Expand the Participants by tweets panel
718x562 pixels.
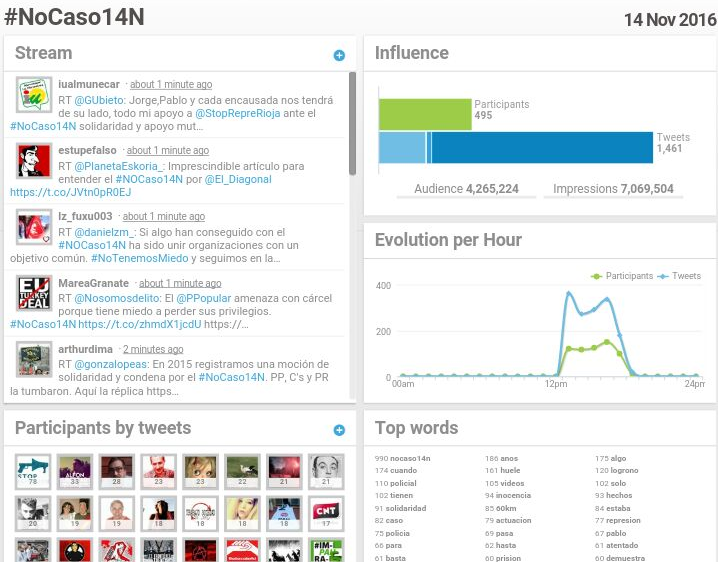pyautogui.click(x=339, y=430)
